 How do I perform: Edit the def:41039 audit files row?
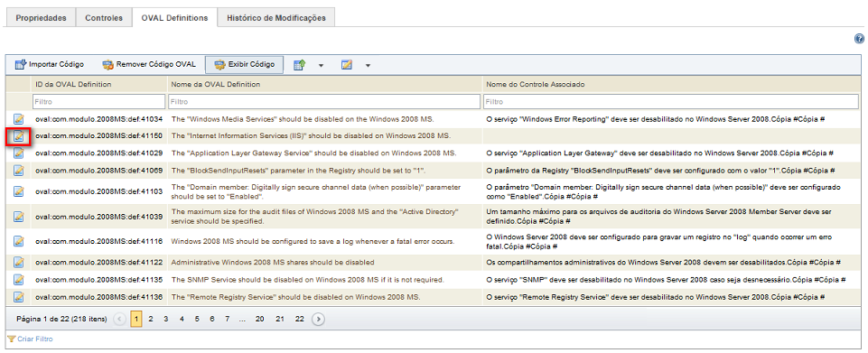click(19, 217)
